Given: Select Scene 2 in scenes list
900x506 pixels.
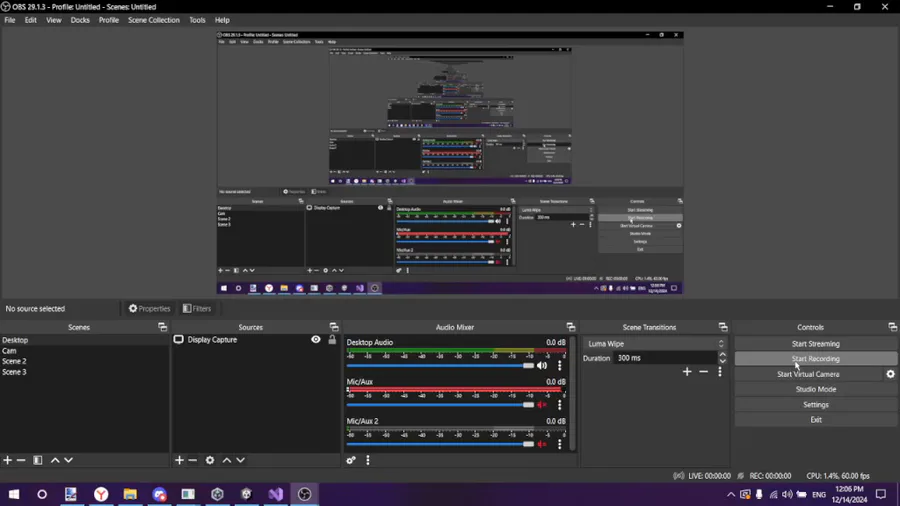Looking at the screenshot, I should (x=84, y=361).
